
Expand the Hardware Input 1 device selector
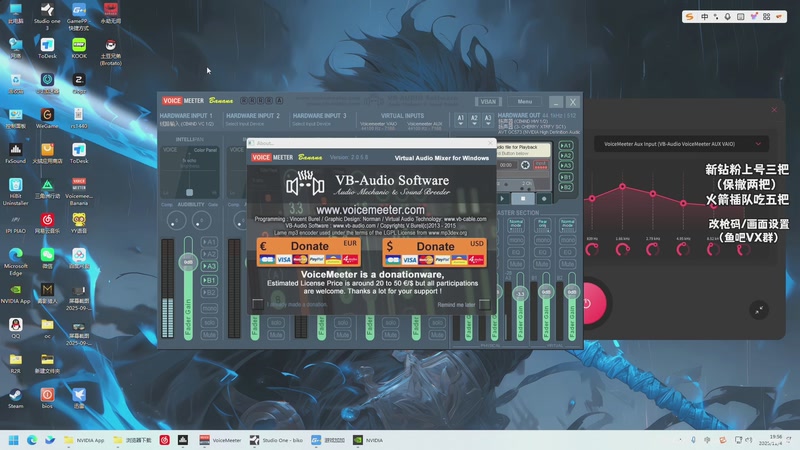[x=188, y=123]
